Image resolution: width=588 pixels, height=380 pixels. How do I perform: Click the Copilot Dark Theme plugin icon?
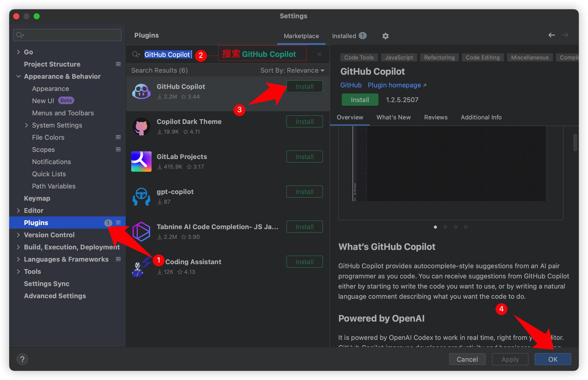[141, 126]
